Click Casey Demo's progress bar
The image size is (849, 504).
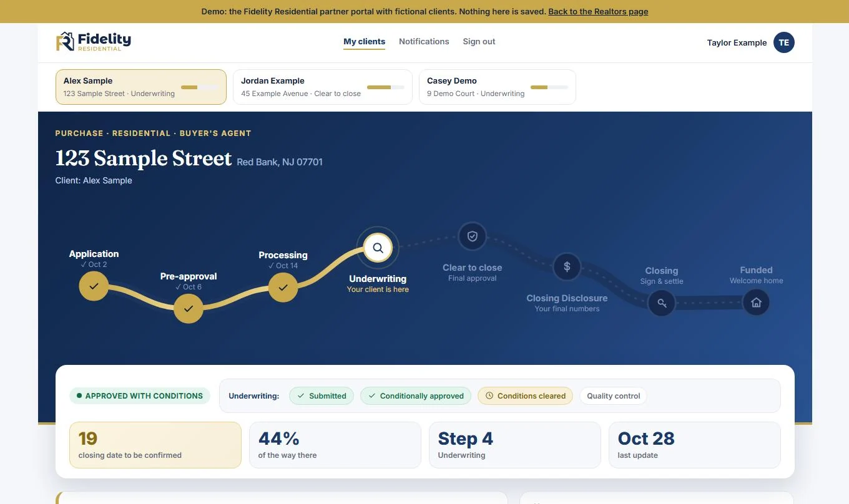click(x=549, y=87)
